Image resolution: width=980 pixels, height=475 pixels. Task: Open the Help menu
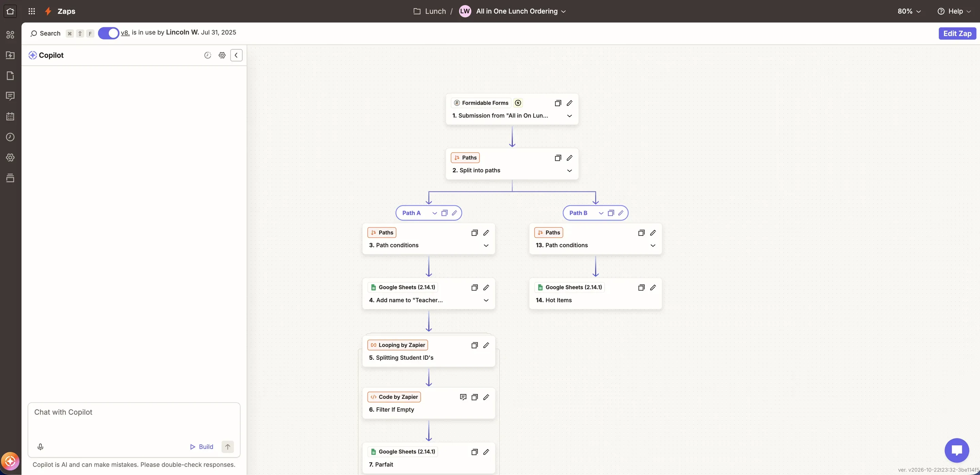tap(954, 11)
